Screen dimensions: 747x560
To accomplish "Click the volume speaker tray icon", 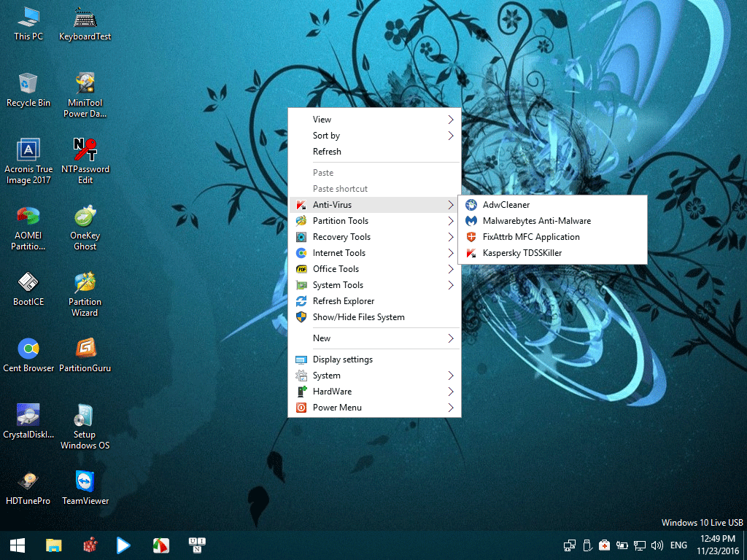I will [x=657, y=545].
